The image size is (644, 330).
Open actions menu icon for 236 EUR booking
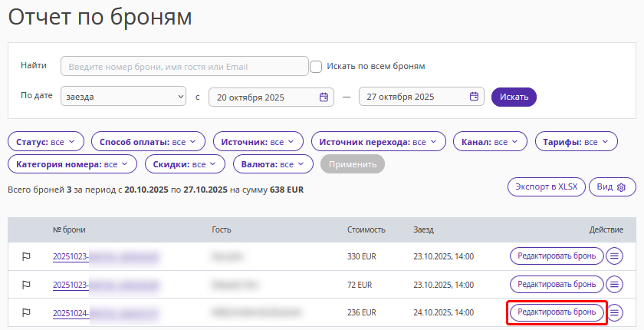[x=614, y=312]
